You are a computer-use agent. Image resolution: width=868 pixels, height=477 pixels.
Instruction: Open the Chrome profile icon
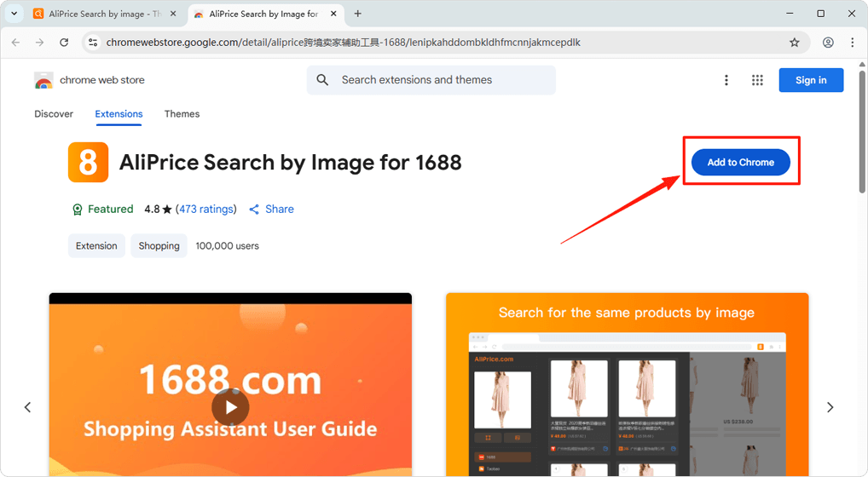pyautogui.click(x=828, y=43)
